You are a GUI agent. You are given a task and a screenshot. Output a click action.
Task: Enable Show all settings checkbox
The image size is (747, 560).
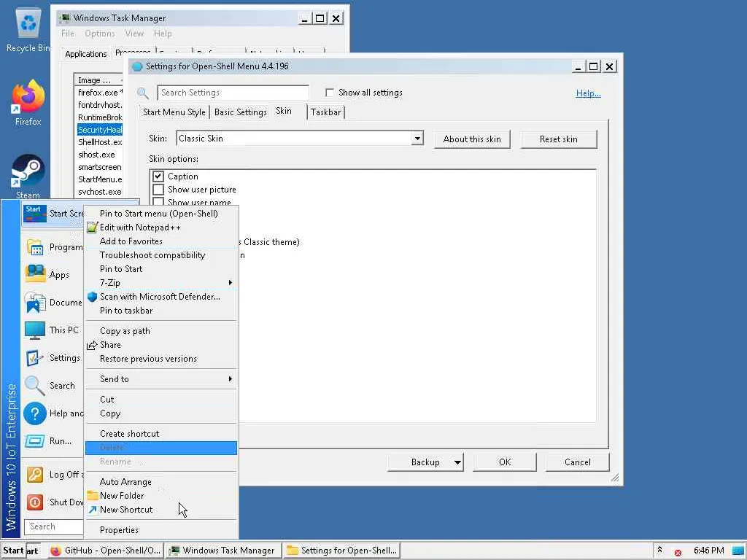[329, 93]
